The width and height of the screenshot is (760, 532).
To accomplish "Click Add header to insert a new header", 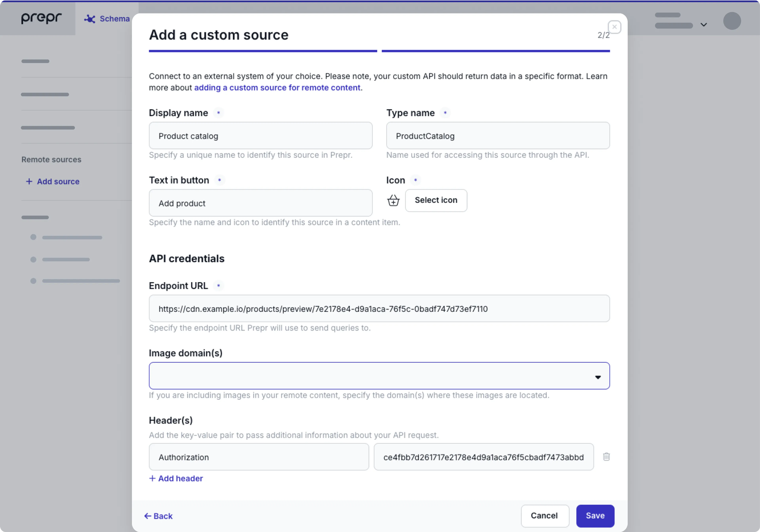I will (x=176, y=478).
